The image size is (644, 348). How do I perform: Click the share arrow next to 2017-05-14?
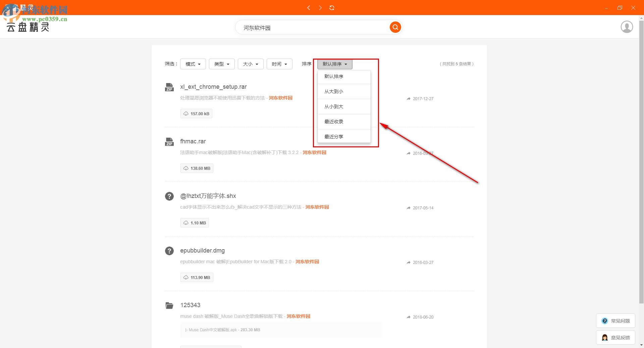click(408, 208)
